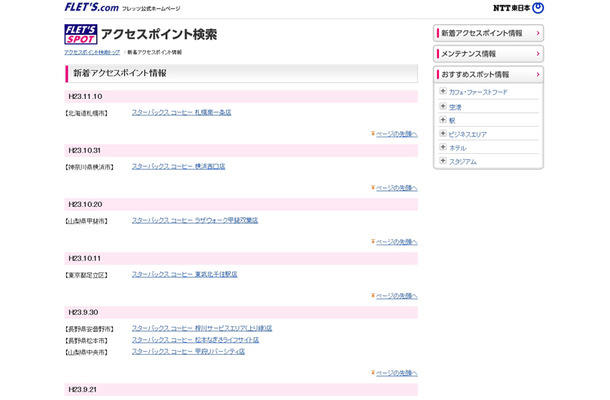Select the 【山梨県甲斐市】 location label
Viewport: 610px width, 400px height.
86,221
